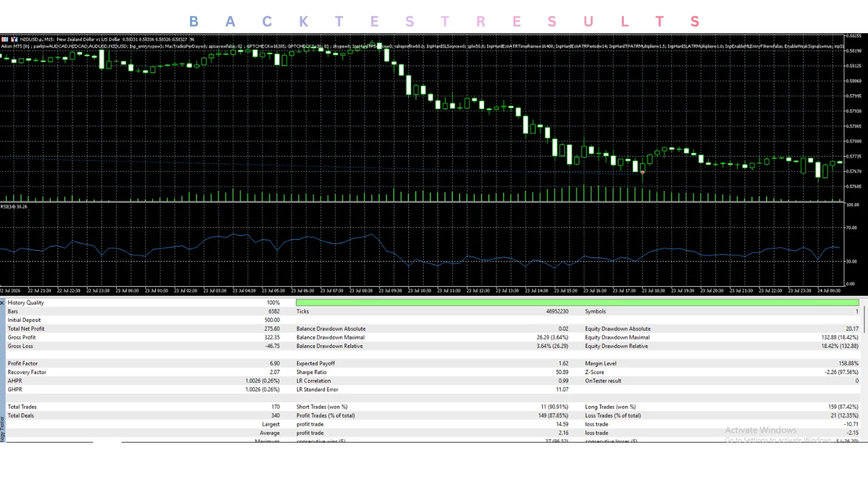Click the Symbols row label
868x488 pixels.
tap(595, 311)
